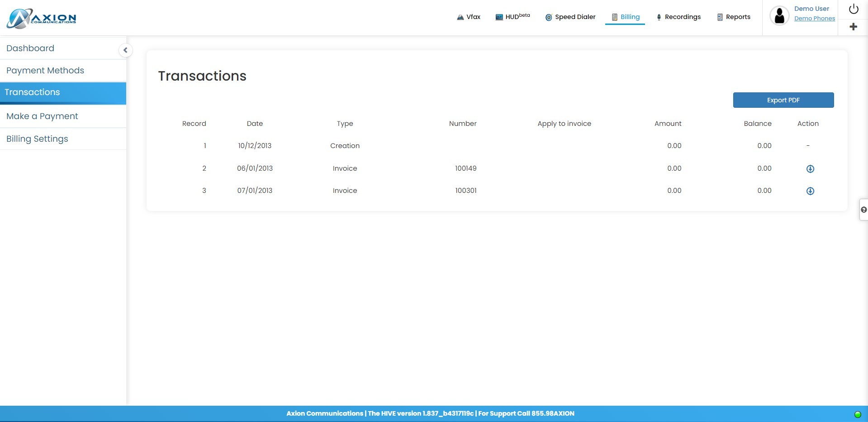Viewport: 868px width, 422px height.
Task: Download invoice 100149 via action icon
Action: 810,169
